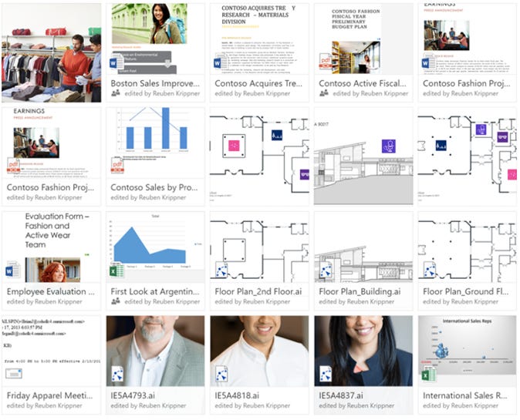Click file icon on Floor Plan_2nd Floor.ai card
Viewport: 520px width, 420px height.
(x=221, y=270)
